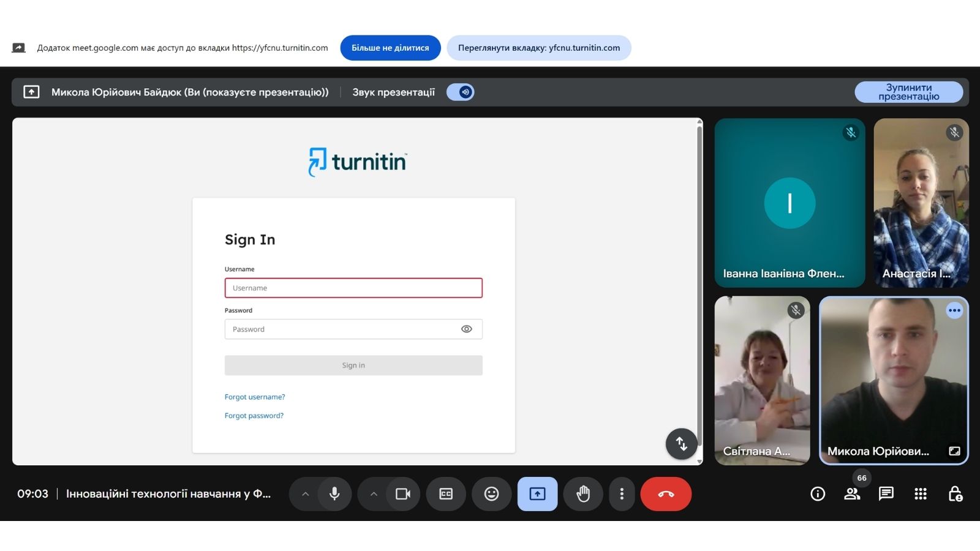The height and width of the screenshot is (551, 980).
Task: Select Анастасія participant video tile
Action: click(921, 203)
